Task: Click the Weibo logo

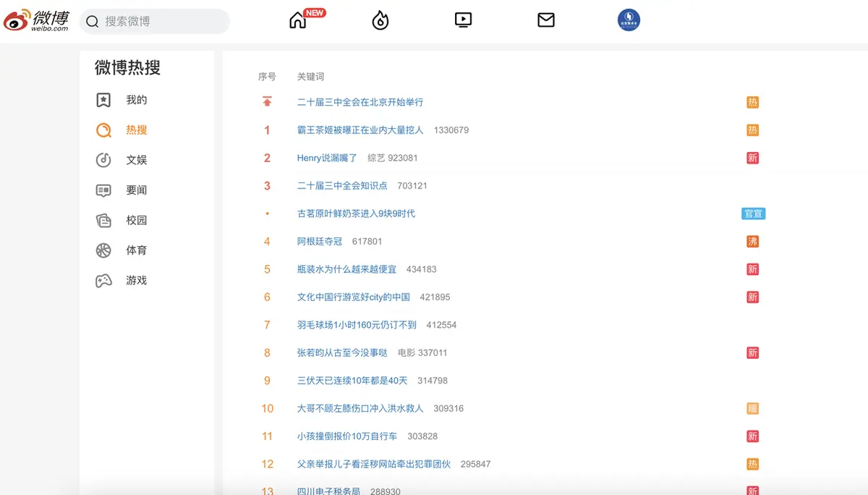Action: pyautogui.click(x=37, y=20)
